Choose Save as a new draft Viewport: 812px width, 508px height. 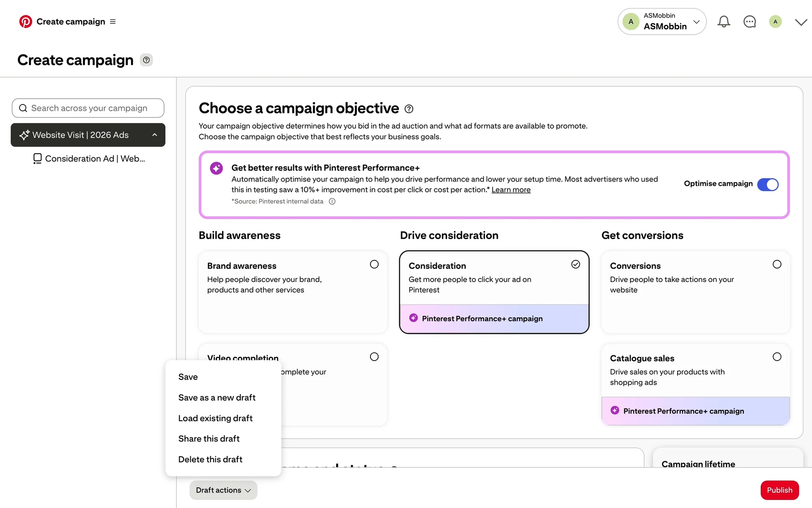click(x=217, y=398)
